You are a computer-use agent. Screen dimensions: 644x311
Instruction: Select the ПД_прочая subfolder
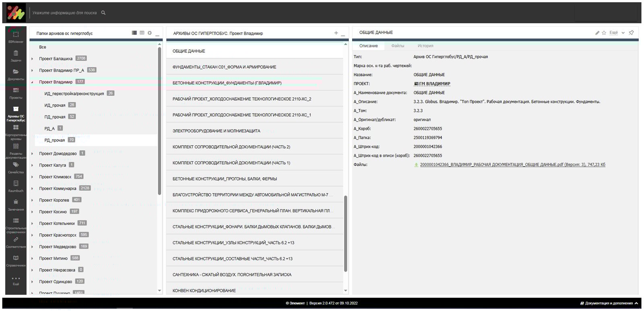[55, 117]
